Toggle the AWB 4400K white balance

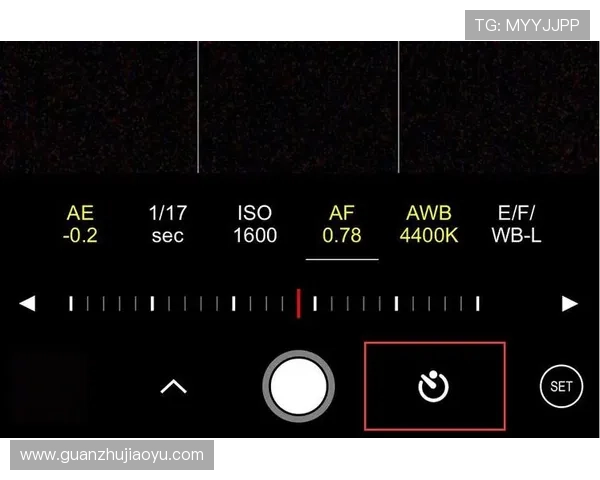pyautogui.click(x=429, y=225)
